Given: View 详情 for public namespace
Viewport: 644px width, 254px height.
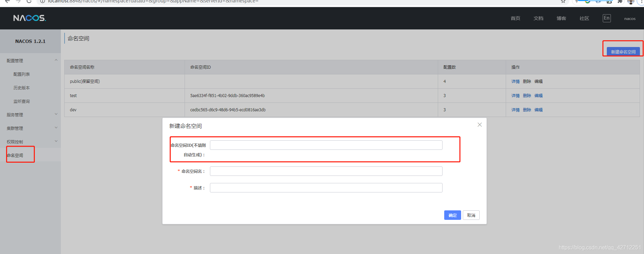Looking at the screenshot, I should click(x=515, y=82).
